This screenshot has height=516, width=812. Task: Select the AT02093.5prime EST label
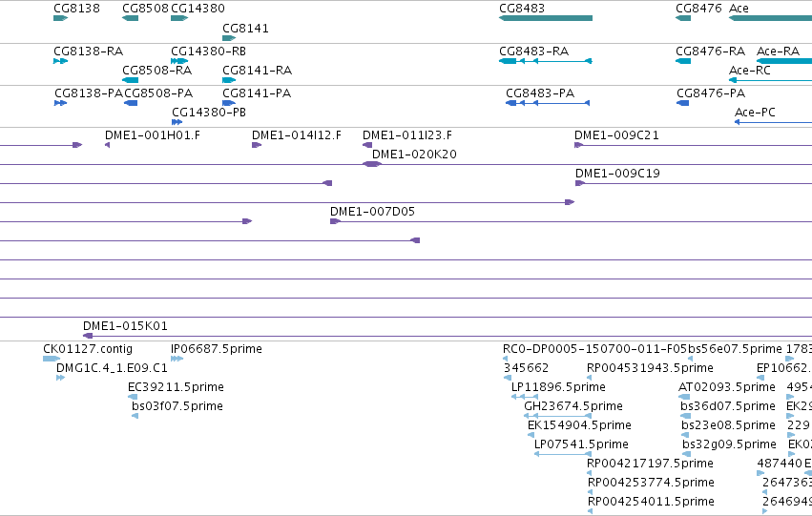click(x=727, y=387)
